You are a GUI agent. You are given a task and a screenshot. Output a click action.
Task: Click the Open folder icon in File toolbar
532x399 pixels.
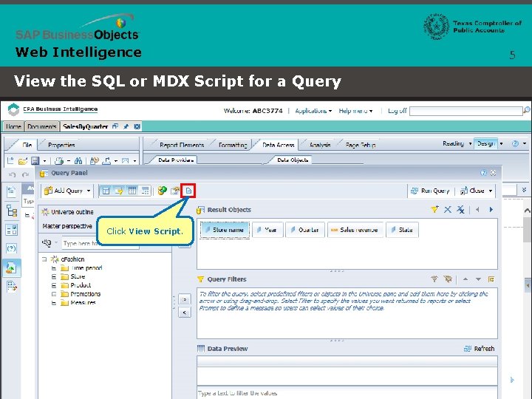click(x=23, y=160)
